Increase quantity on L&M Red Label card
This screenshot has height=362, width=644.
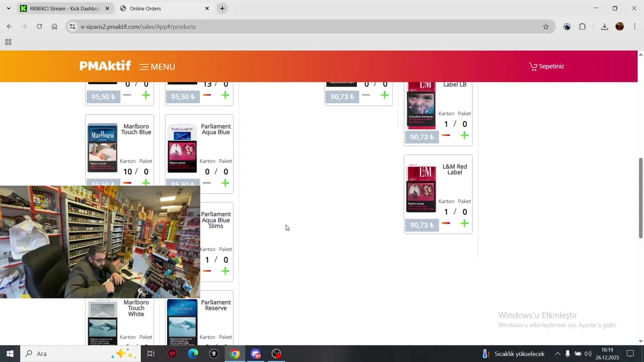tap(464, 223)
